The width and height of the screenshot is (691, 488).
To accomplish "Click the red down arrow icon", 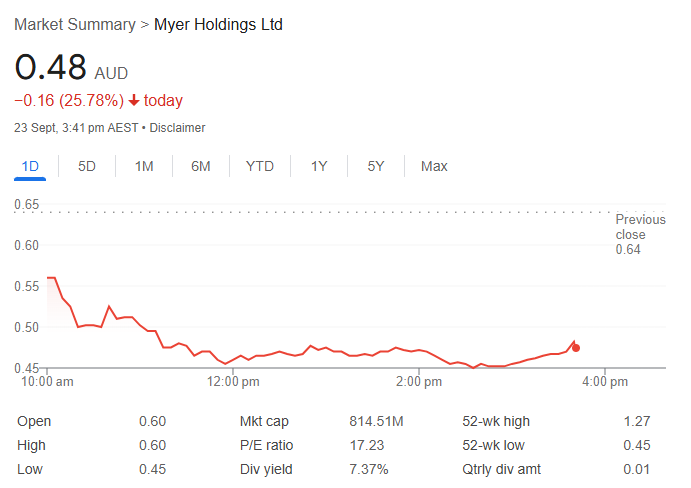I will [x=134, y=101].
